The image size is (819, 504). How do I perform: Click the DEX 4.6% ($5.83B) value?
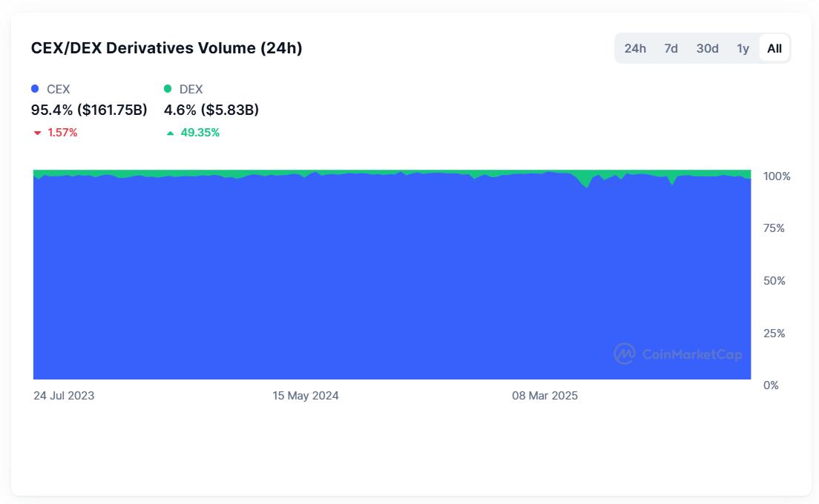point(211,110)
